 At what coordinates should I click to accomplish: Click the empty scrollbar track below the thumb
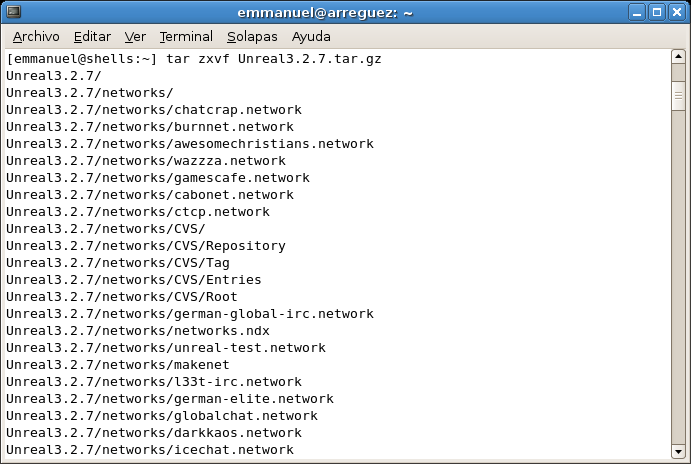pos(678,278)
